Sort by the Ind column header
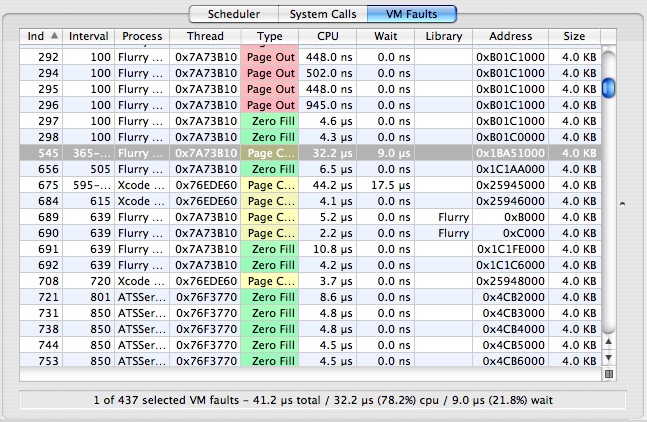 (x=41, y=36)
